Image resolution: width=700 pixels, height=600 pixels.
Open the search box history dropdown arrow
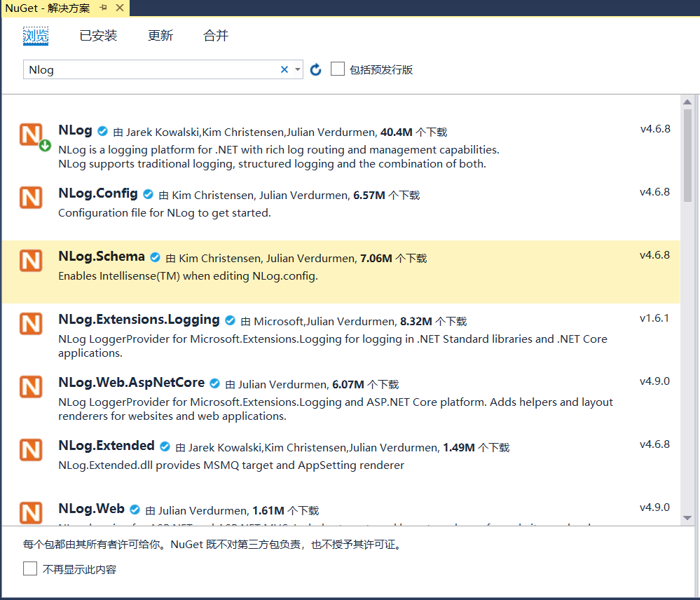tap(297, 69)
